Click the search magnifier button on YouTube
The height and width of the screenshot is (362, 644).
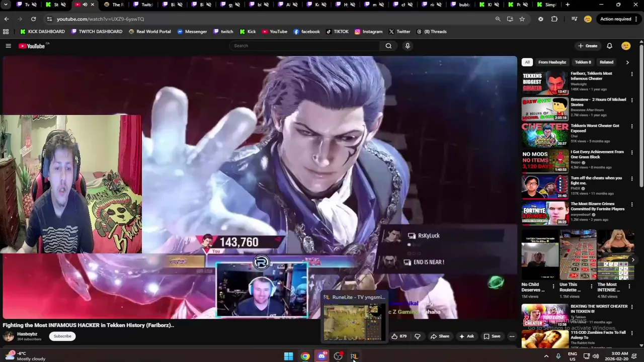click(x=388, y=46)
